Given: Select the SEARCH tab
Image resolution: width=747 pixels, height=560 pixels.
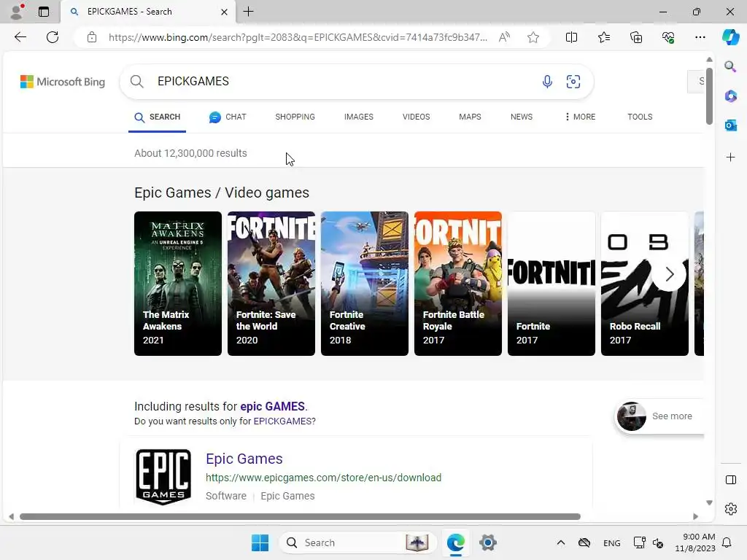Looking at the screenshot, I should click(158, 117).
